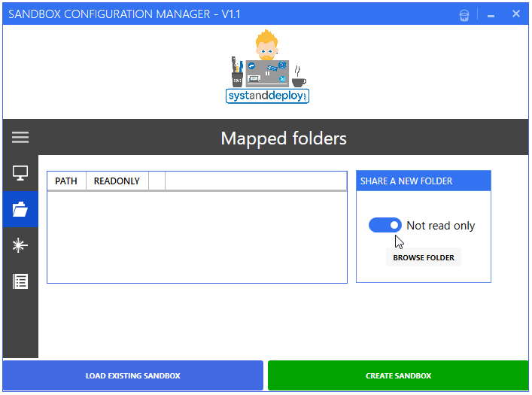Click the starburst icon in sidebar
The height and width of the screenshot is (395, 532).
pyautogui.click(x=20, y=245)
